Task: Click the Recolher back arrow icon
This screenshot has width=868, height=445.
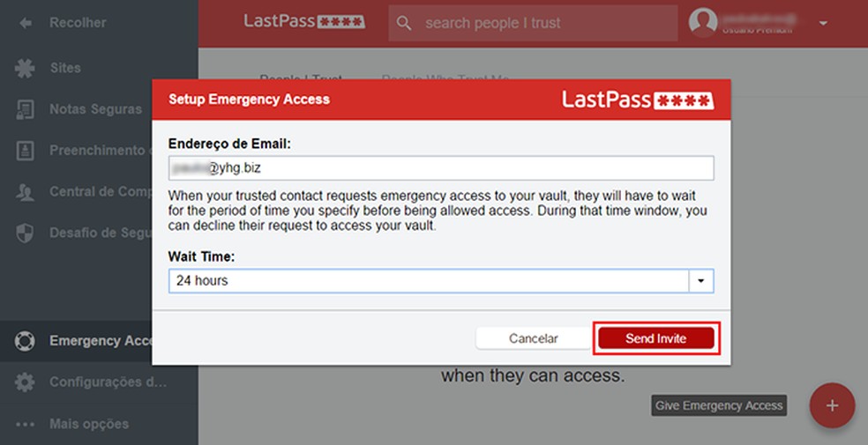Action: tap(25, 22)
